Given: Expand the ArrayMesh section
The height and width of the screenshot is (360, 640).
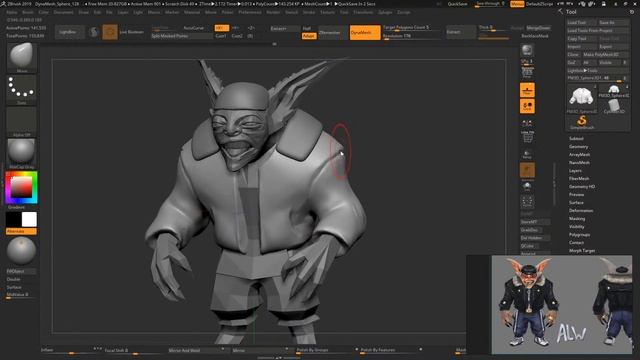Looking at the screenshot, I should pyautogui.click(x=579, y=155).
